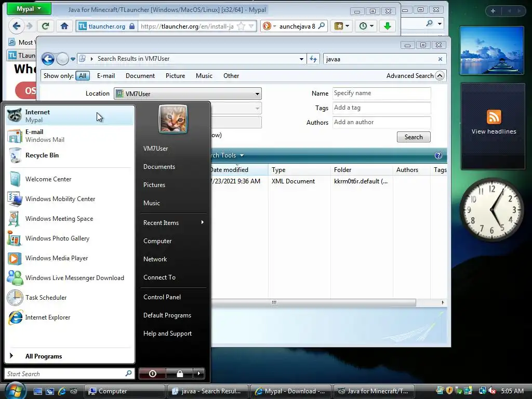Open Control Panel
The image size is (532, 399).
162,297
